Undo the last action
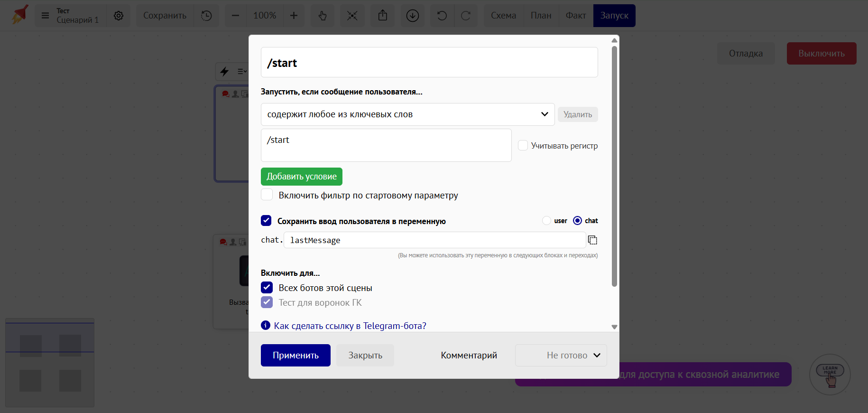The image size is (868, 413). [442, 16]
